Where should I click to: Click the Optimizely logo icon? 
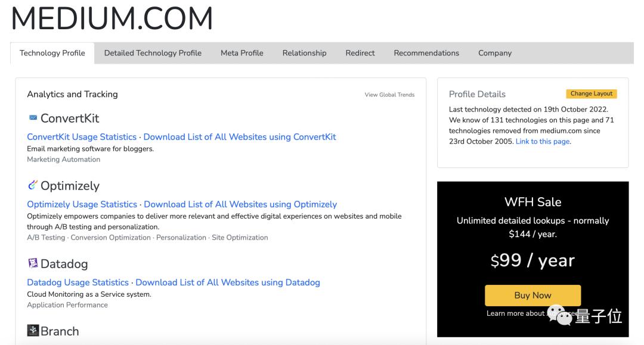(32, 185)
